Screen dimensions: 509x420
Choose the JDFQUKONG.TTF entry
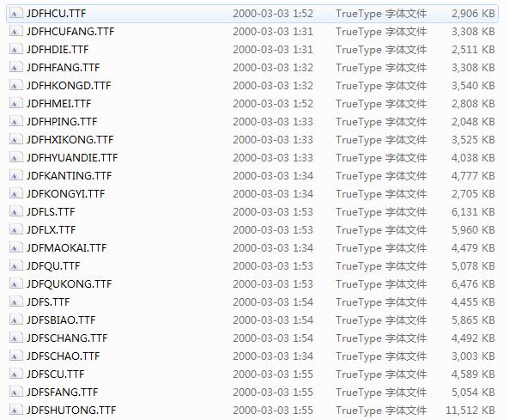coord(69,284)
